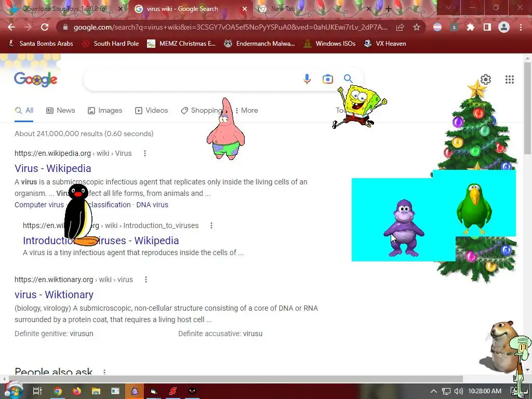Expand the More search filters menu

247,111
